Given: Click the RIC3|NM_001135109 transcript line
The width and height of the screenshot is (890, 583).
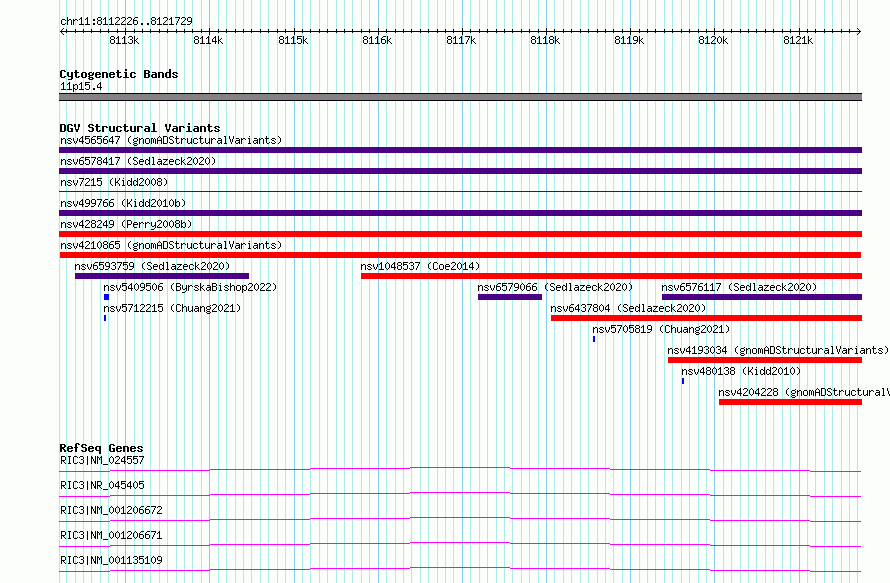Looking at the screenshot, I should point(460,569).
